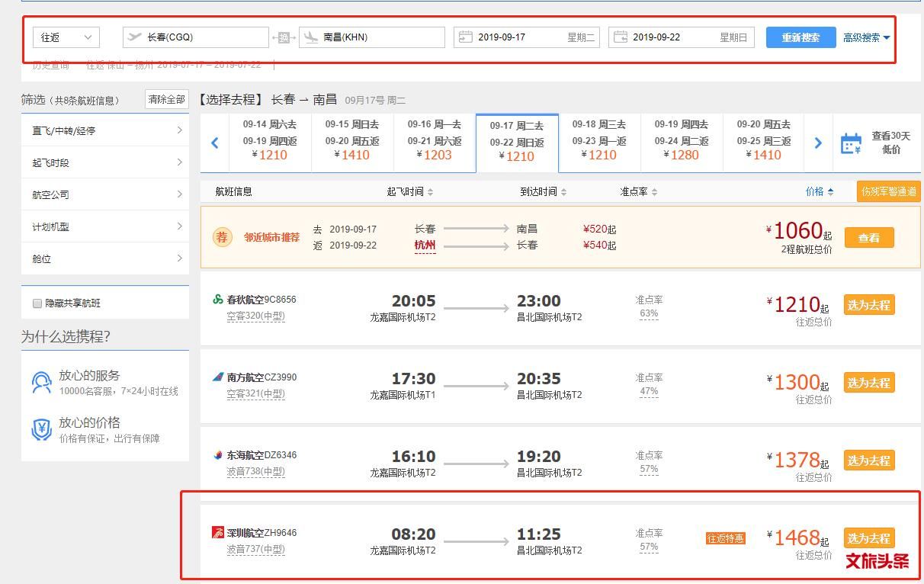Image resolution: width=924 pixels, height=584 pixels.
Task: Click the 47% punctuality rate
Action: pyautogui.click(x=649, y=392)
